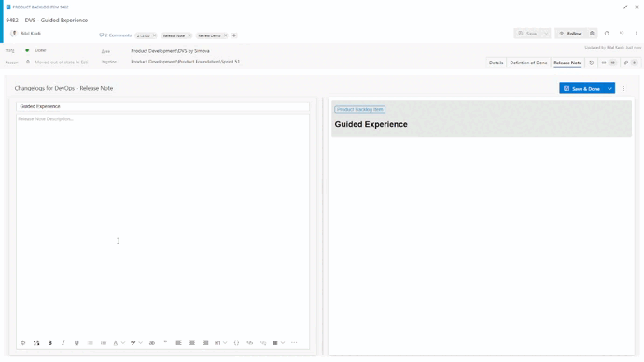Align text left
Screen dimensions: 644x362
pyautogui.click(x=178, y=342)
